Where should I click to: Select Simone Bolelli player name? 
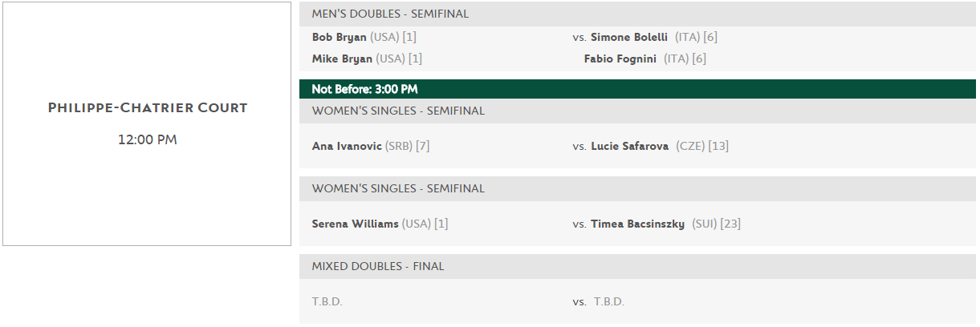629,37
